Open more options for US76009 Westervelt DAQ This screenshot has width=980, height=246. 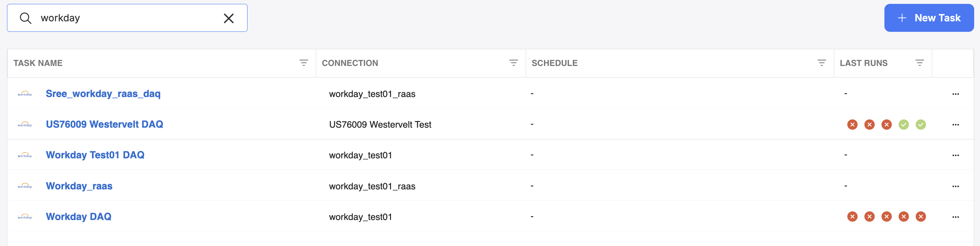pos(956,125)
